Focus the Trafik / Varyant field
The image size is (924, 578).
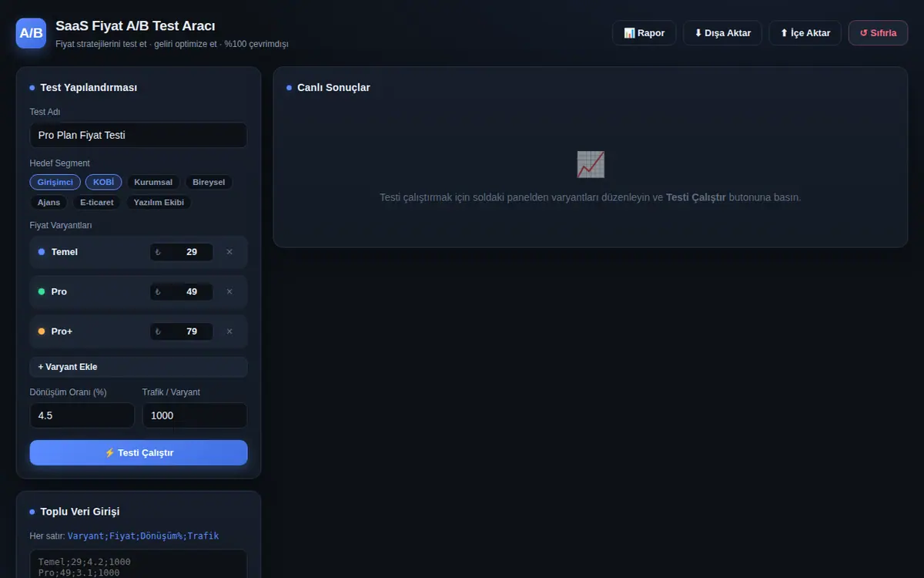(x=195, y=415)
